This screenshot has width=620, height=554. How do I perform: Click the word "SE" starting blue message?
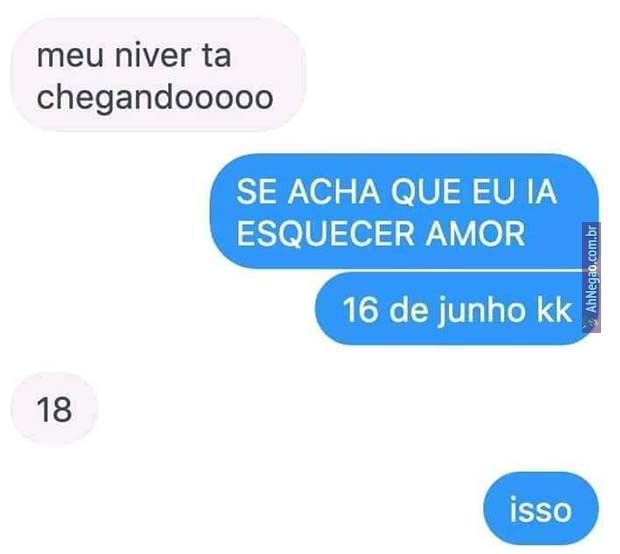(x=257, y=192)
